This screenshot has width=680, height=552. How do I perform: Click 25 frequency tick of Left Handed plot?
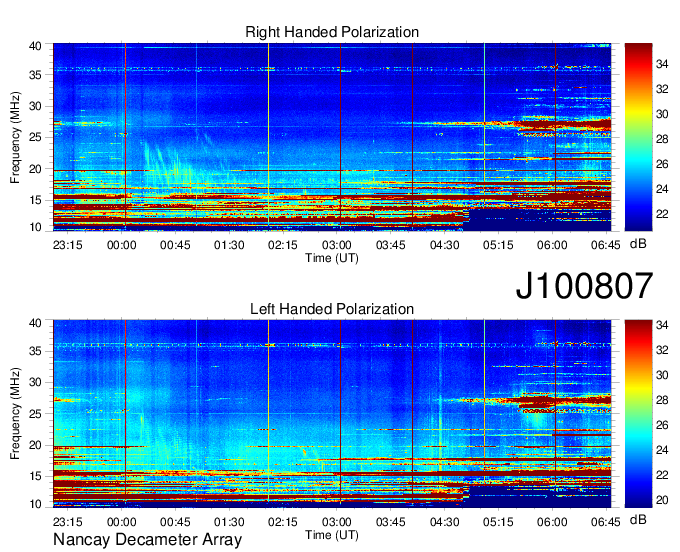[35, 414]
